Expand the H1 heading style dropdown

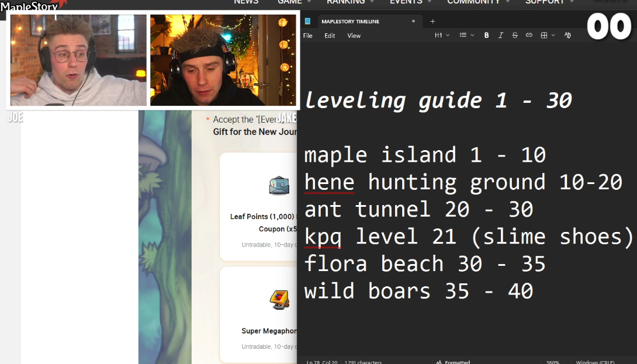point(442,35)
